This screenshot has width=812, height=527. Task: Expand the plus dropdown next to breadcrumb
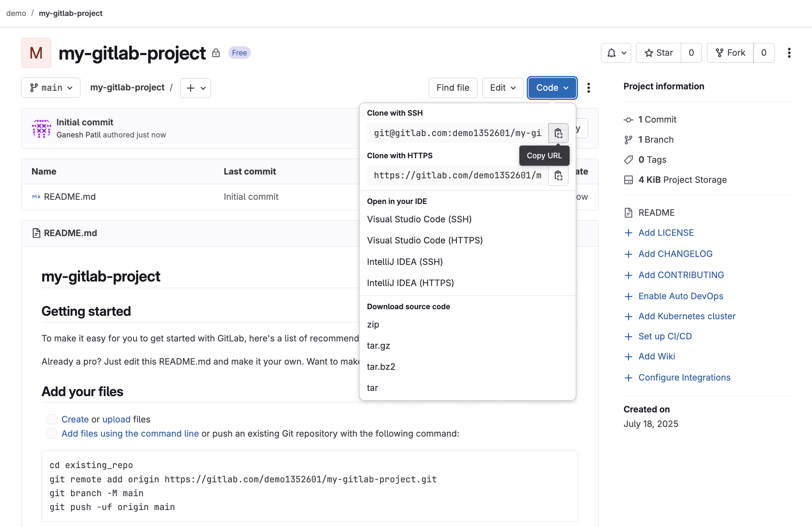point(195,88)
